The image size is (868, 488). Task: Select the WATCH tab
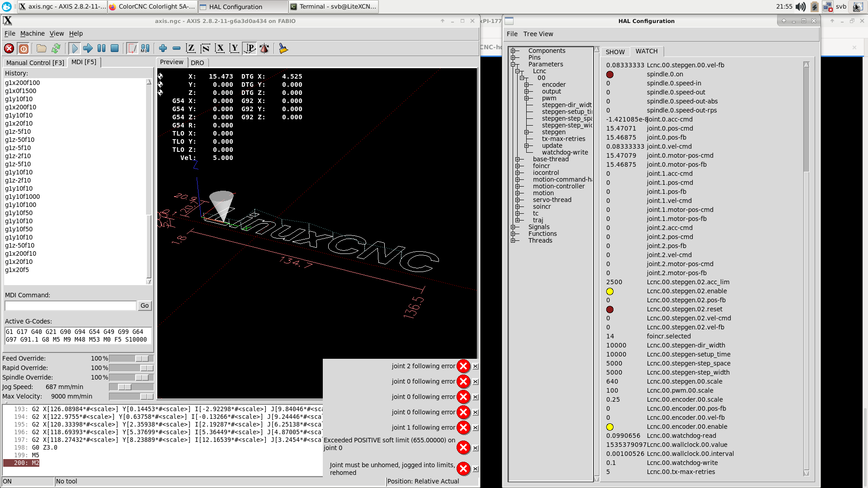coord(646,51)
